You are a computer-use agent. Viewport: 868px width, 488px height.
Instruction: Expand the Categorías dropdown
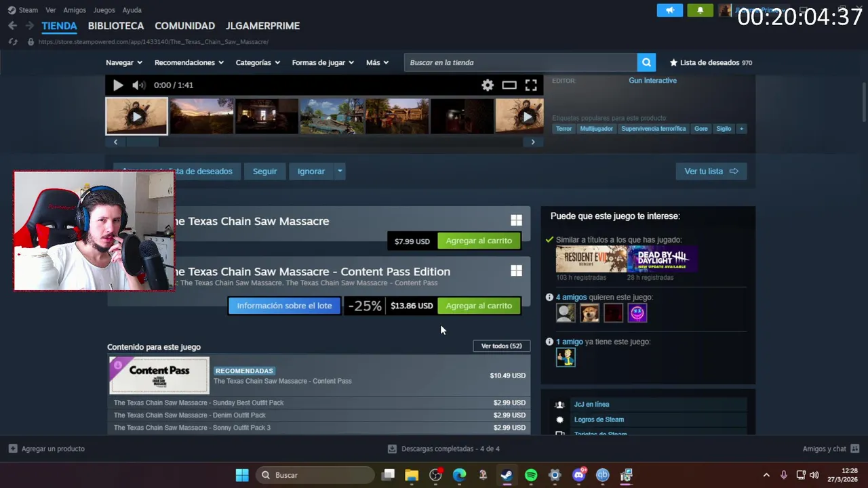(x=258, y=62)
